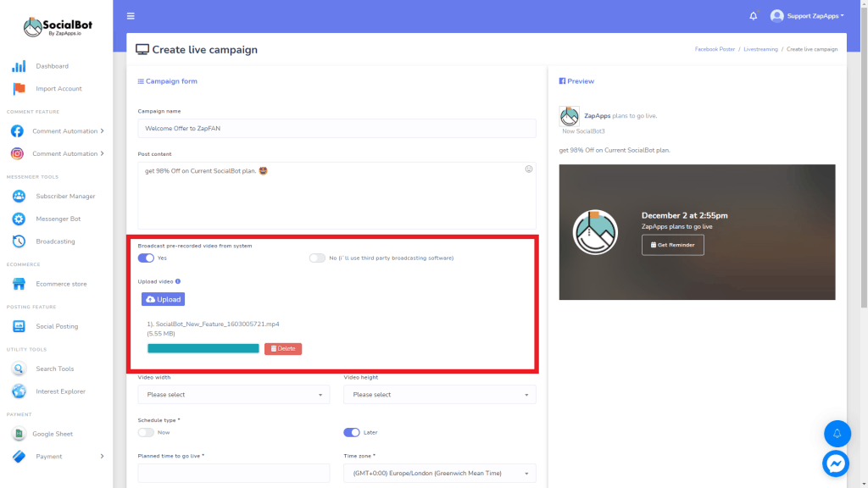Delete the uploaded video file

283,348
